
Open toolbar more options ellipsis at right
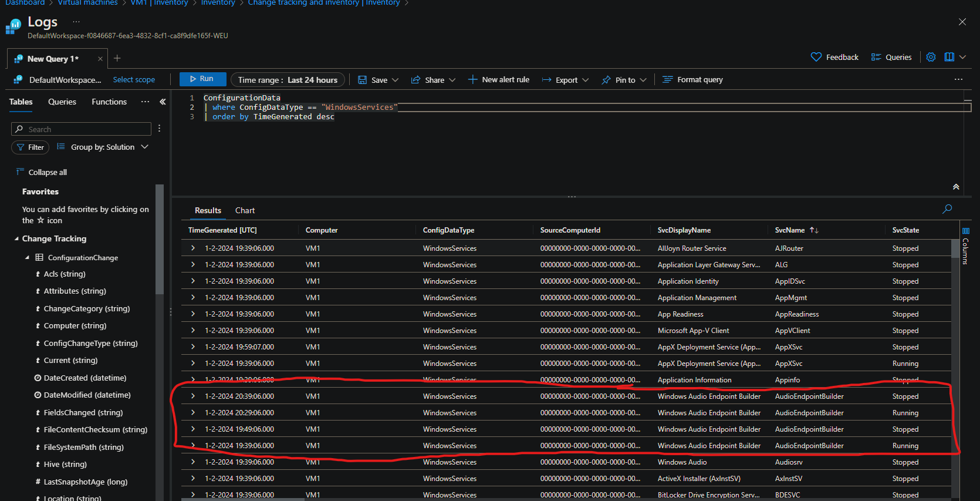[958, 79]
